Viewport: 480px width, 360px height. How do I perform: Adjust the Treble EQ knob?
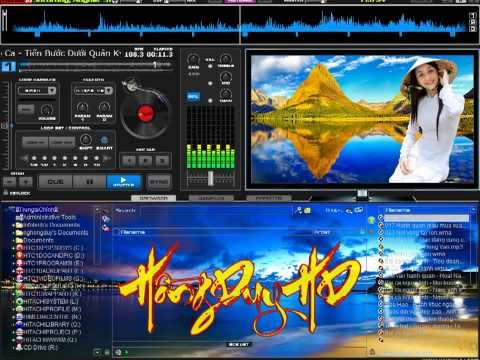tap(226, 59)
